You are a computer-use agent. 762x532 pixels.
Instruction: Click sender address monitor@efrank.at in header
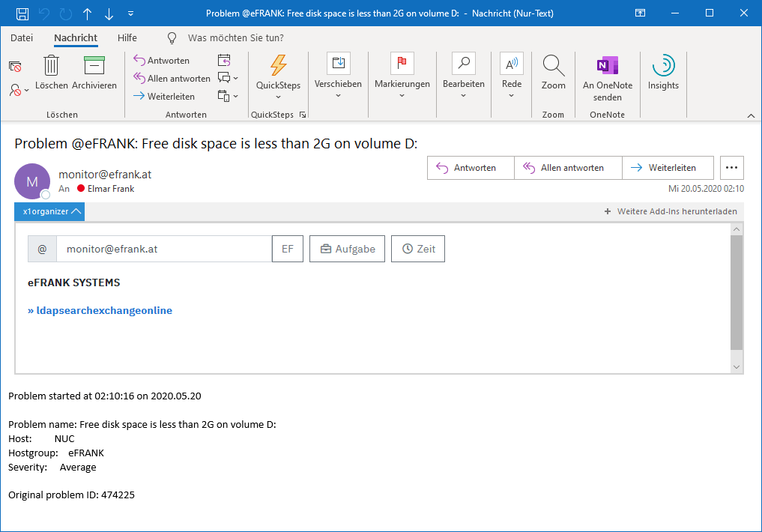[105, 175]
